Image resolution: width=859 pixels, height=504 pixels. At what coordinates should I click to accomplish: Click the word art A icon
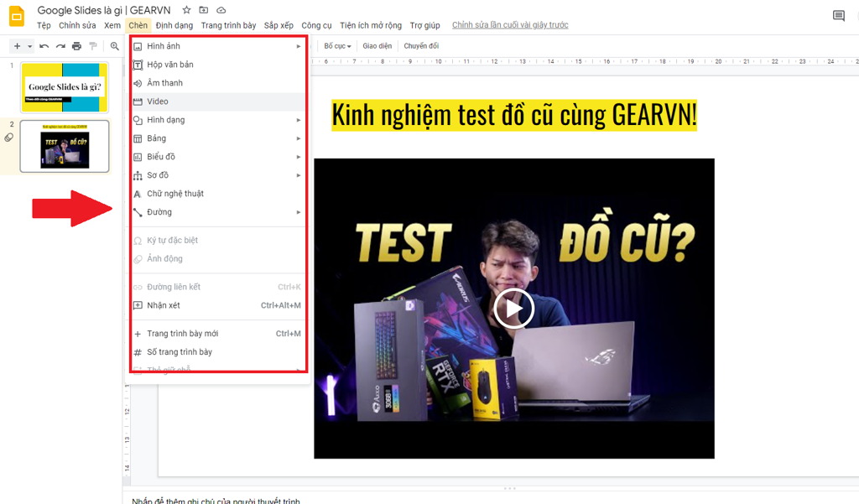coord(138,194)
